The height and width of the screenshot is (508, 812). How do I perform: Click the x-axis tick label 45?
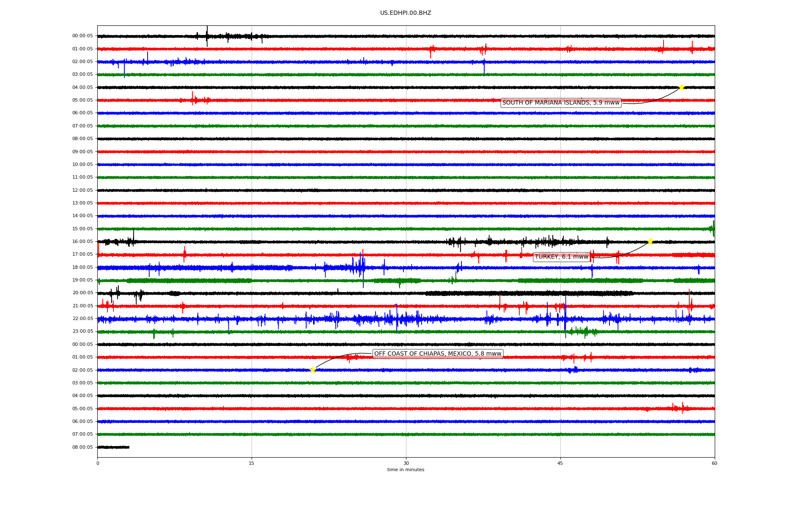(x=560, y=463)
